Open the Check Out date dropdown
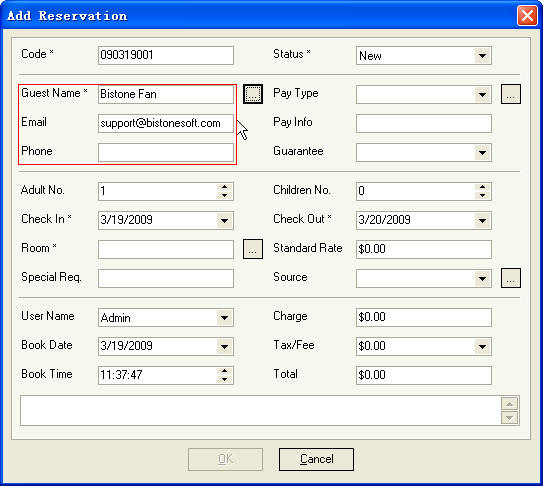The height and width of the screenshot is (486, 543). 482,220
